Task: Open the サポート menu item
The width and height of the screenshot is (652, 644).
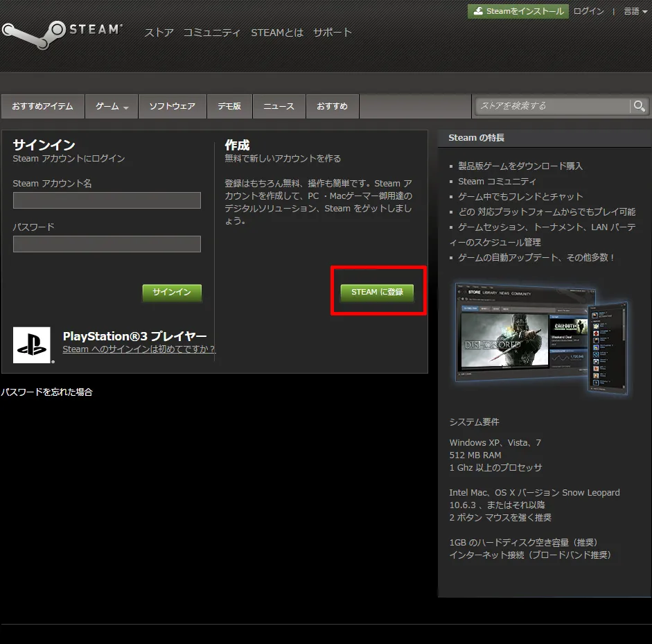Action: [333, 33]
